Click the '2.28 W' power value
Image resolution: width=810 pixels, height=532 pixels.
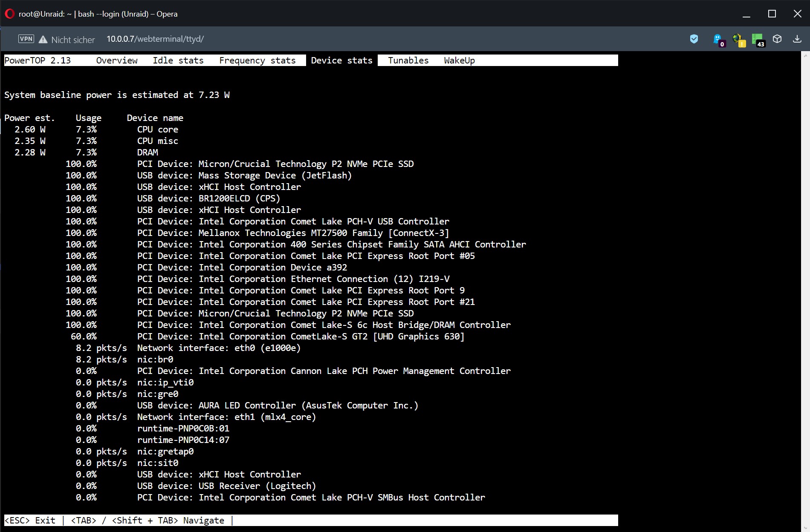pyautogui.click(x=30, y=152)
